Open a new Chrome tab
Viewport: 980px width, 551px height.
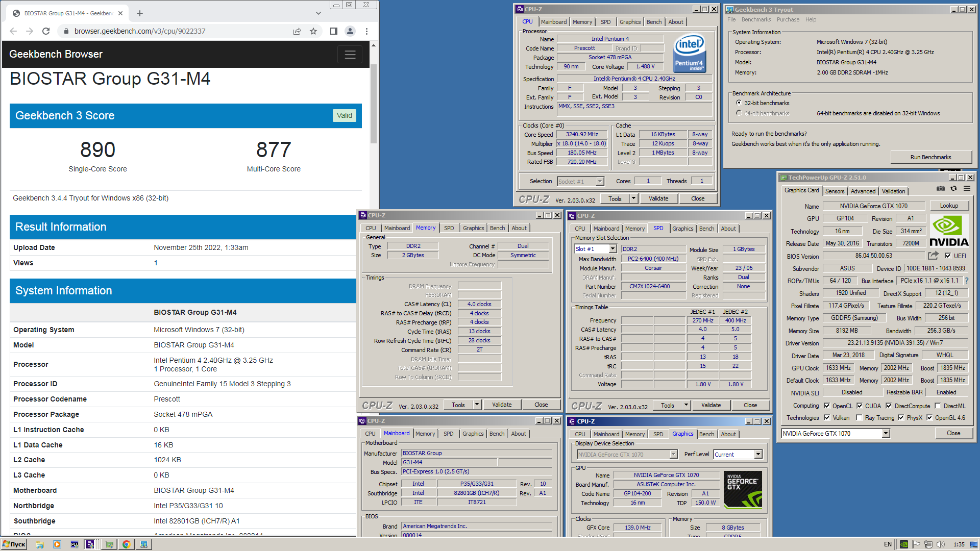(140, 13)
